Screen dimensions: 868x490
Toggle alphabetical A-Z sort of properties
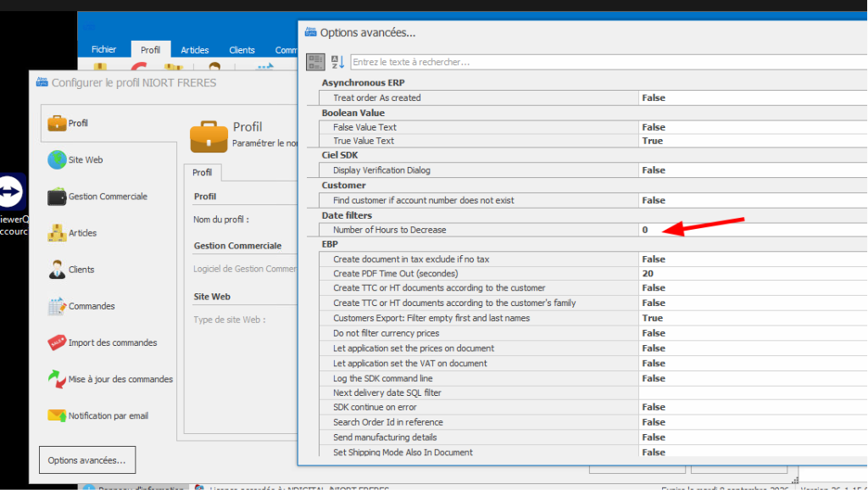click(x=337, y=62)
